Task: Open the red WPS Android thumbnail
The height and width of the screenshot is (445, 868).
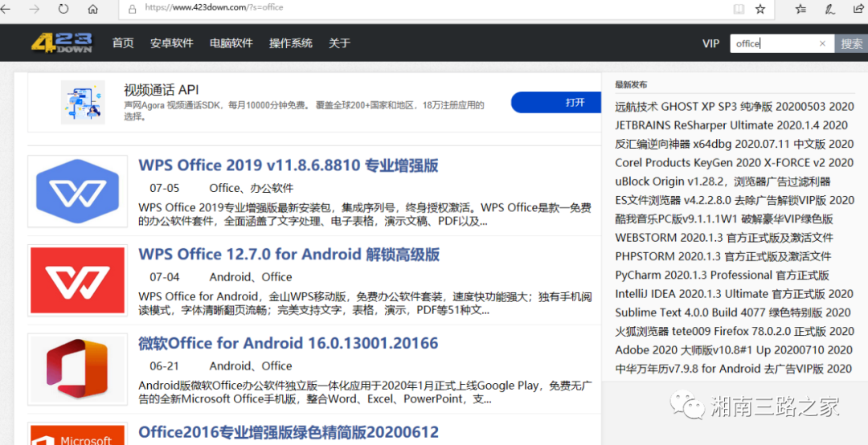Action: tap(77, 280)
